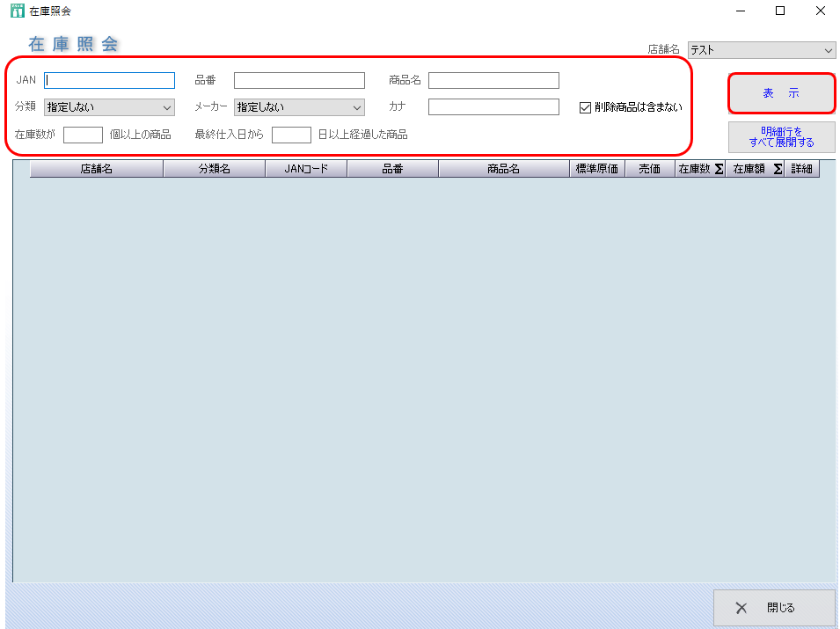
Task: Click the JANコード column header
Action: point(306,169)
